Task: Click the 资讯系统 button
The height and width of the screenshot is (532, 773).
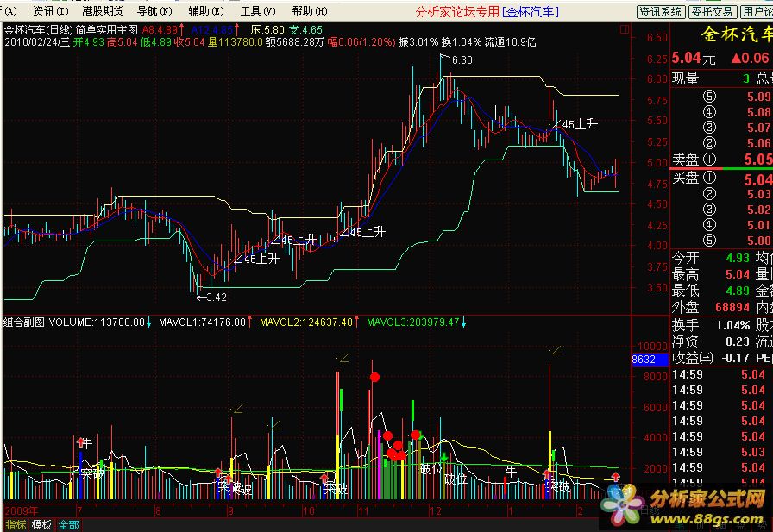Action: [661, 11]
